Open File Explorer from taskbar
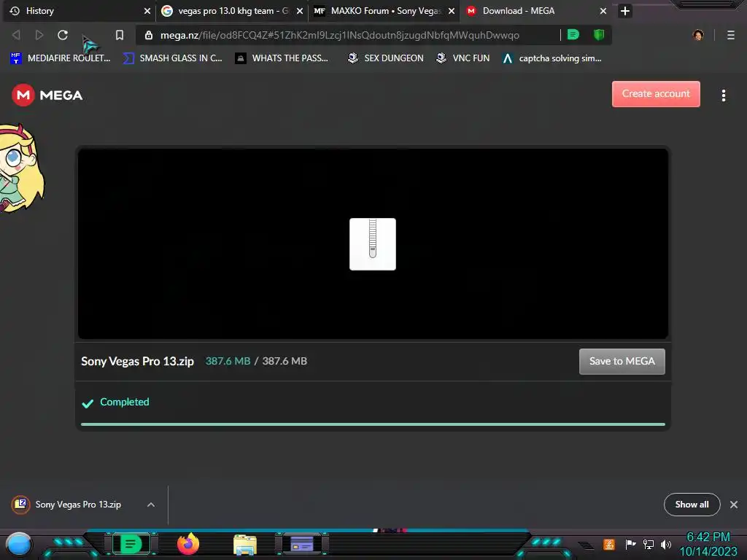The height and width of the screenshot is (560, 747). 245,545
